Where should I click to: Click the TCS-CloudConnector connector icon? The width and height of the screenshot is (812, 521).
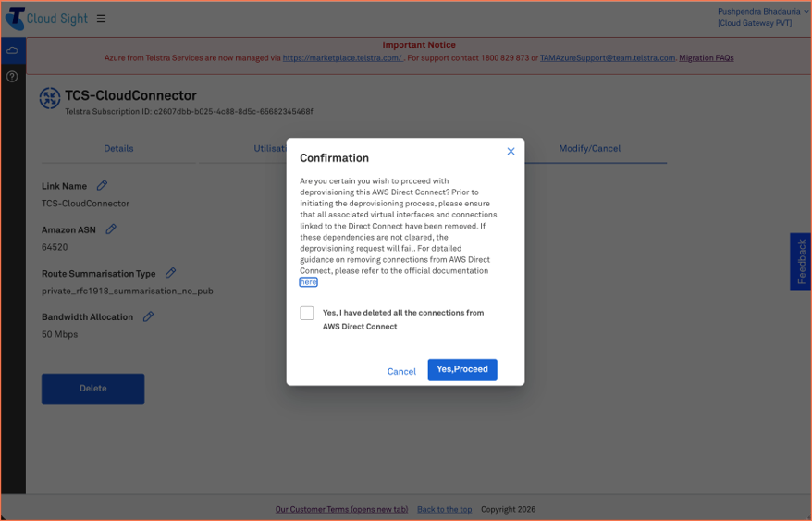[x=50, y=98]
